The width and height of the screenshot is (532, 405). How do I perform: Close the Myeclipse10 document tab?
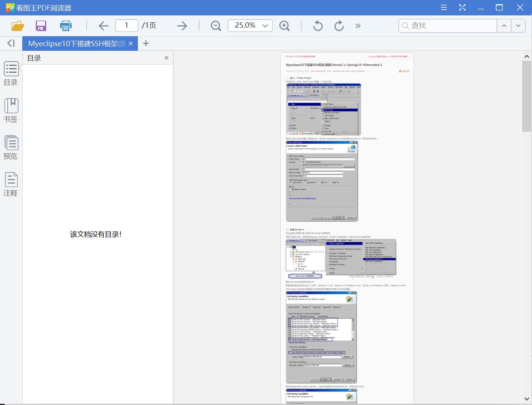[131, 44]
